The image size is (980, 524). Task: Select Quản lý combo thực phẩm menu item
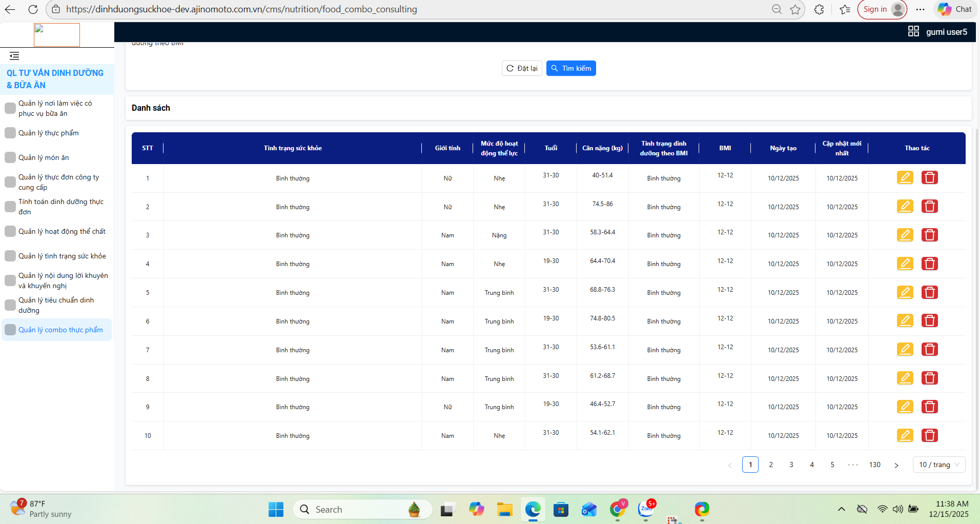coord(57,330)
